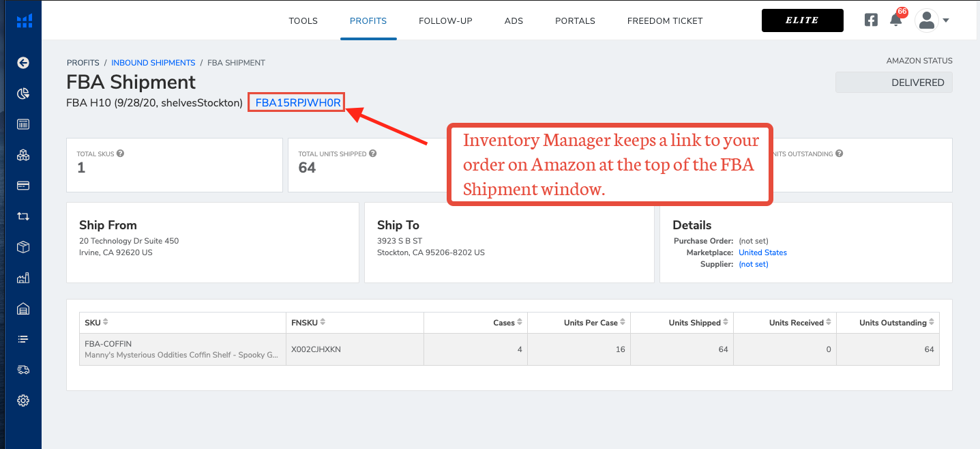Image resolution: width=980 pixels, height=449 pixels.
Task: Click the Facebook icon in header
Action: [x=871, y=20]
